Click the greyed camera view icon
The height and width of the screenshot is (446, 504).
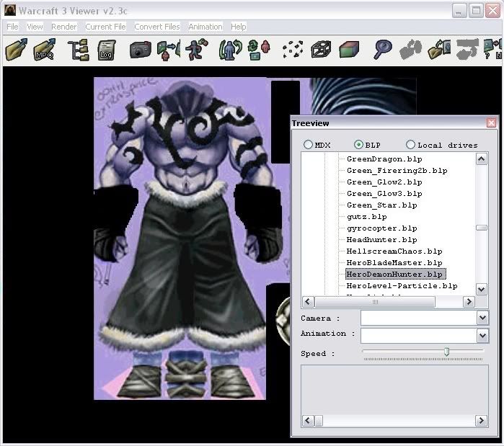pos(410,50)
